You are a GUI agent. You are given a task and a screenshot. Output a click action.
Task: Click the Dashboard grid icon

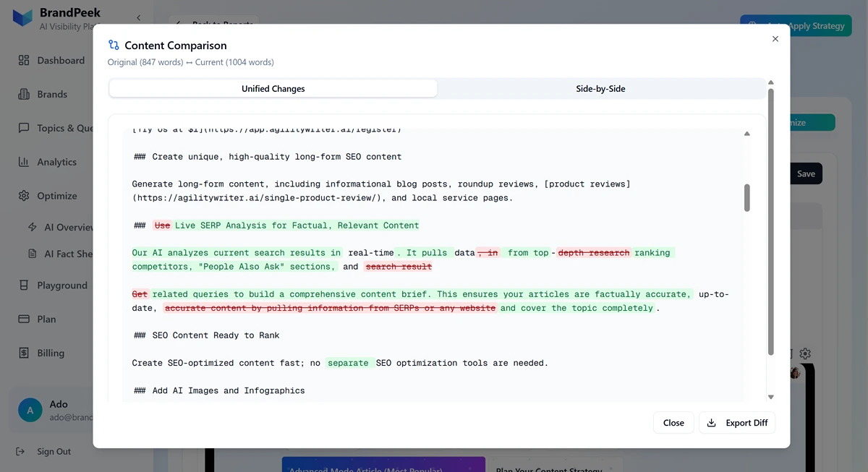24,60
